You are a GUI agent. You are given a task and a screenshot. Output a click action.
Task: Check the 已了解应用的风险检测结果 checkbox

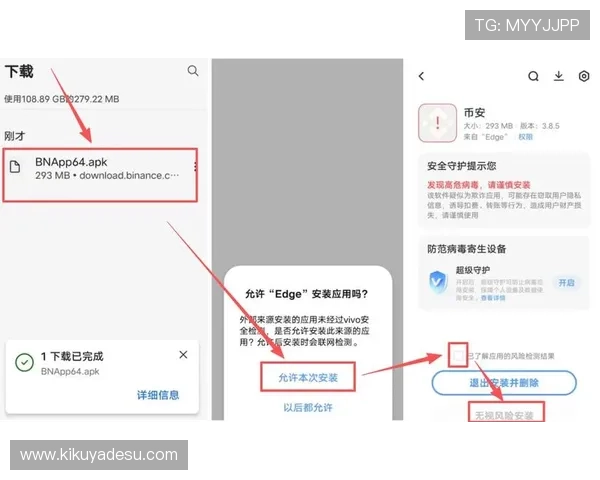click(458, 356)
